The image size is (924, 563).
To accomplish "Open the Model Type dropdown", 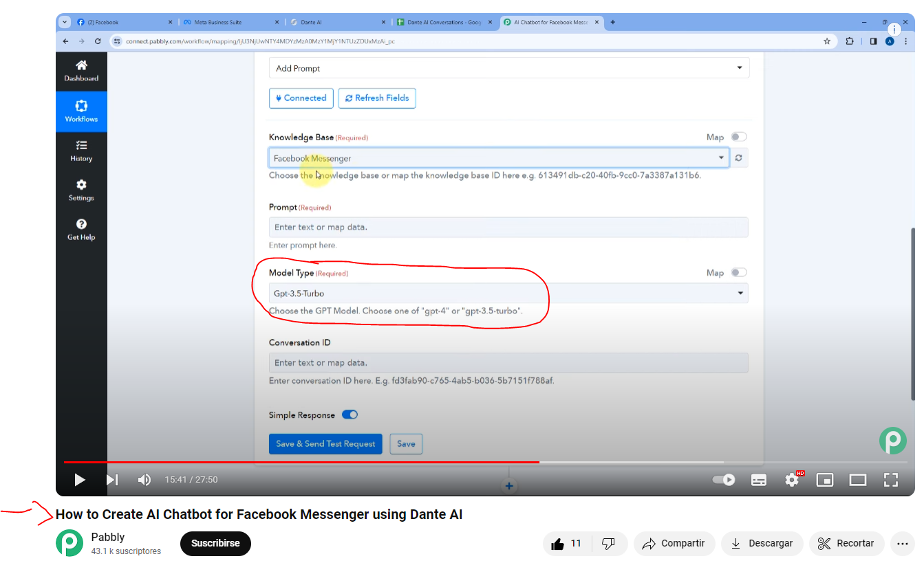I will (x=508, y=294).
